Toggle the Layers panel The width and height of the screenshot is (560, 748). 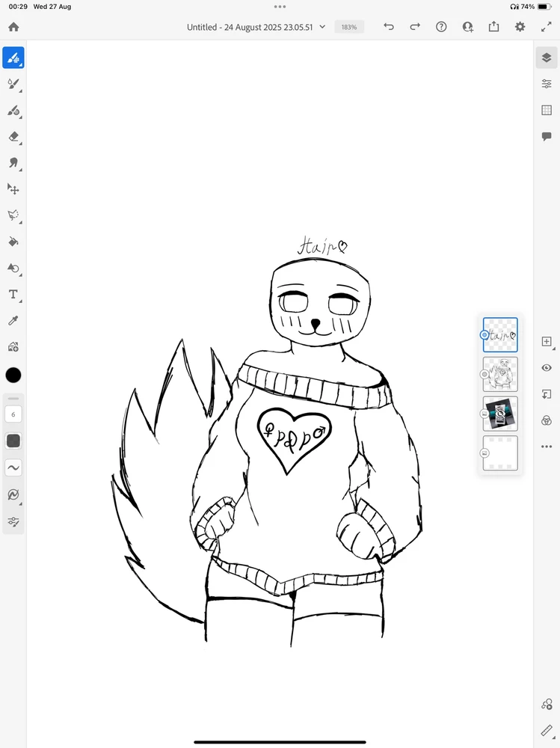point(547,58)
